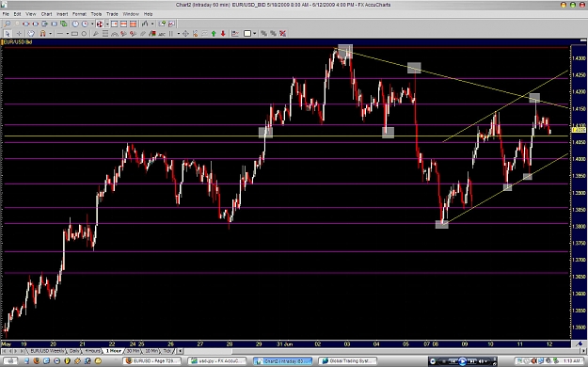588x367 pixels.
Task: Open dropdown arrow beside the color wheel
Action: tap(107, 24)
